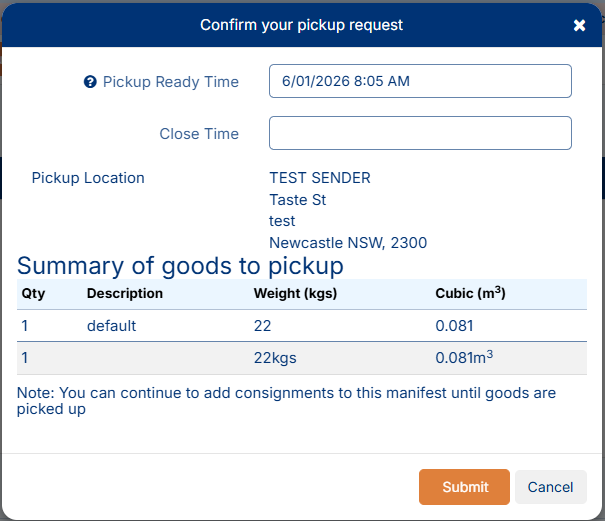Image resolution: width=605 pixels, height=521 pixels.
Task: Click the Pickup Ready Time input field
Action: click(x=420, y=81)
